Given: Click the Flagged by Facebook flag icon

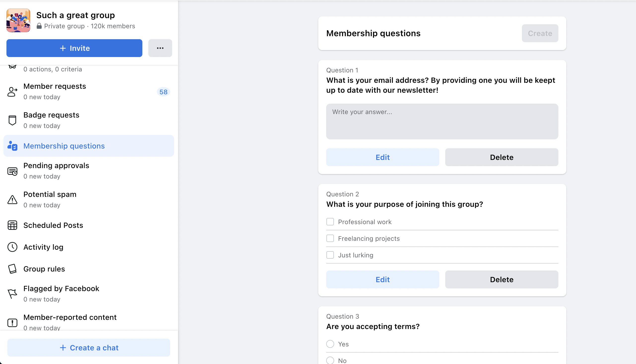Looking at the screenshot, I should [x=12, y=294].
